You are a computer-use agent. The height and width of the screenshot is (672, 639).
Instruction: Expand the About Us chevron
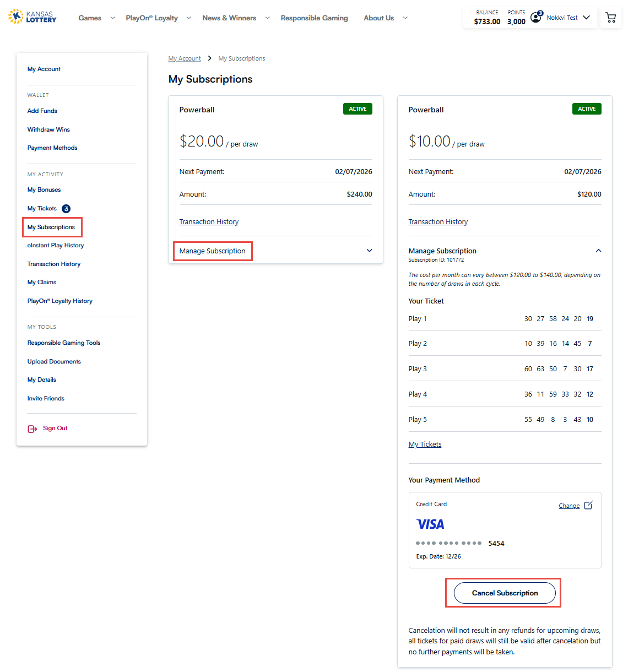point(405,18)
